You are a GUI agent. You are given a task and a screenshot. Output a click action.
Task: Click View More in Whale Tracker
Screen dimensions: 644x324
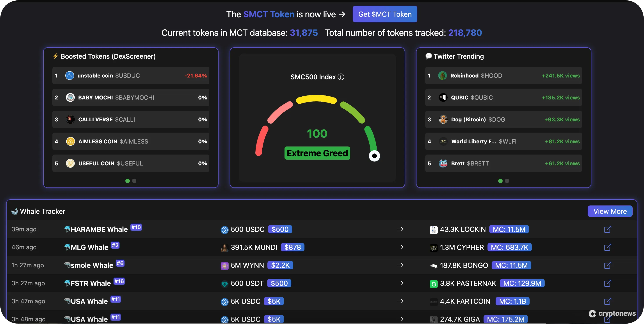[x=610, y=211]
